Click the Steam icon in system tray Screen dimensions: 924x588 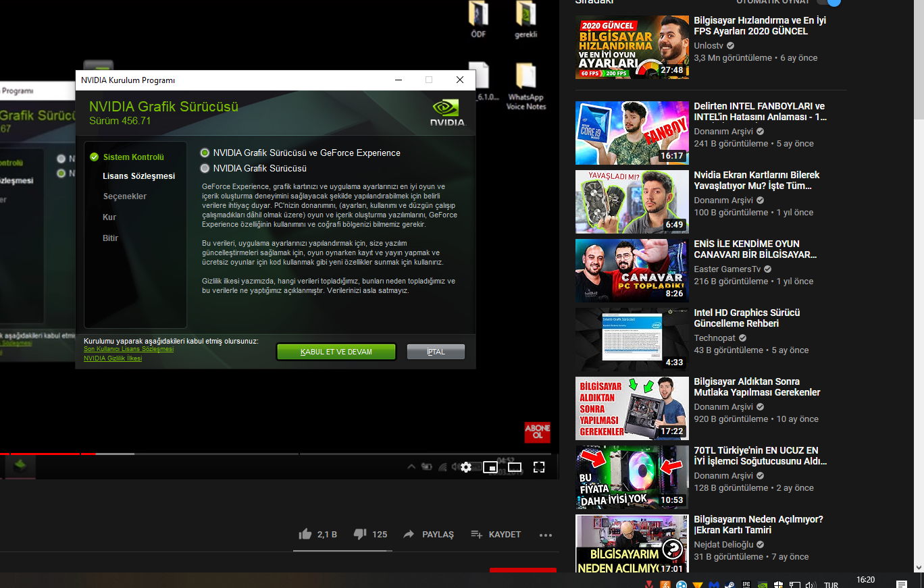point(730,584)
